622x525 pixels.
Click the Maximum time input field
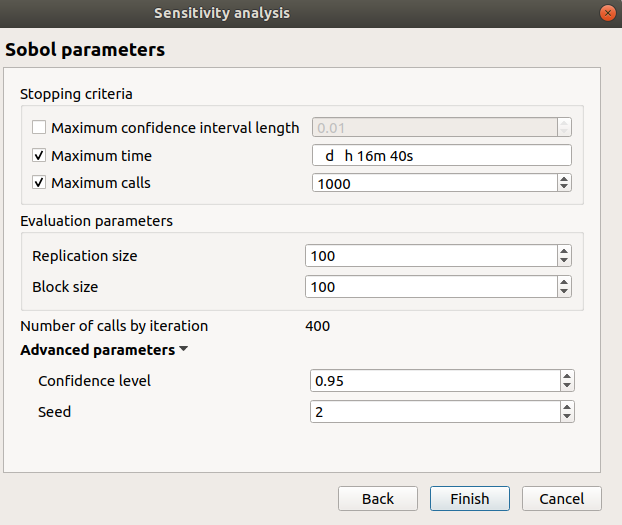click(440, 156)
